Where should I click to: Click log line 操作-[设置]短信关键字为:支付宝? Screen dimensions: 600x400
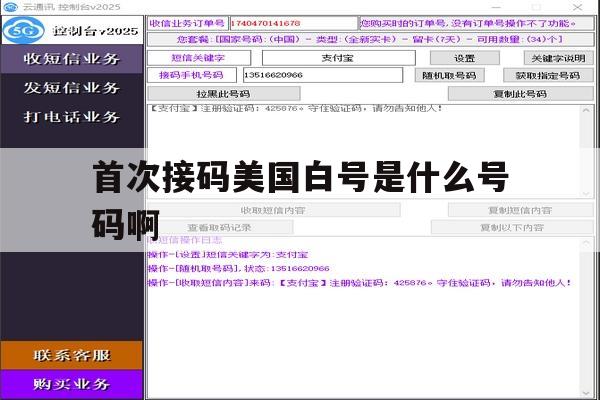tap(228, 255)
